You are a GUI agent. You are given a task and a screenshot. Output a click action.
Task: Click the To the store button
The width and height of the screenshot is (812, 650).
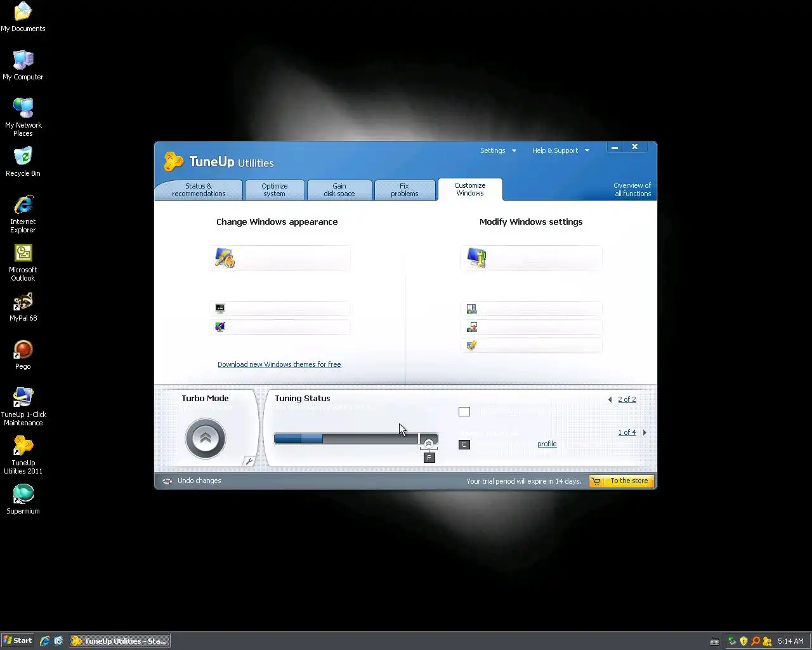coord(622,481)
